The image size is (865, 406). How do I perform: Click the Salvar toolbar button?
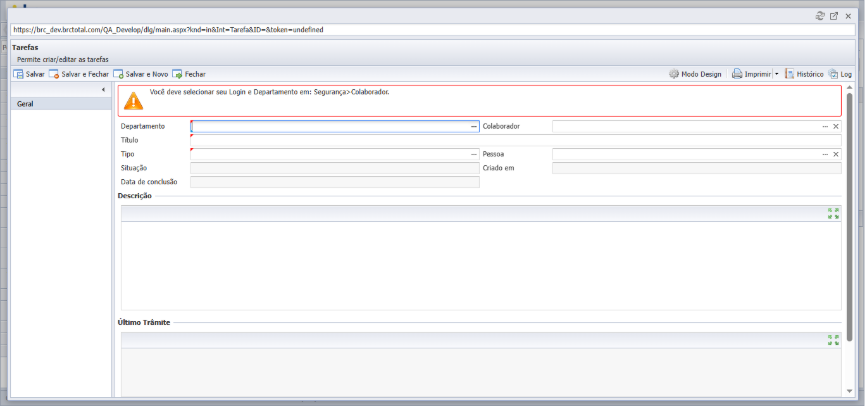tap(29, 74)
